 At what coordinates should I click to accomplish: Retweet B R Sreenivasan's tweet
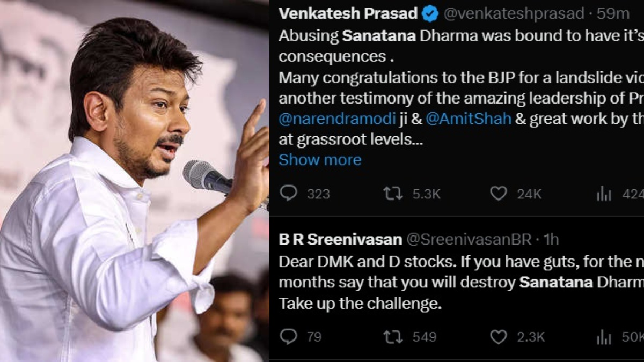click(x=393, y=336)
